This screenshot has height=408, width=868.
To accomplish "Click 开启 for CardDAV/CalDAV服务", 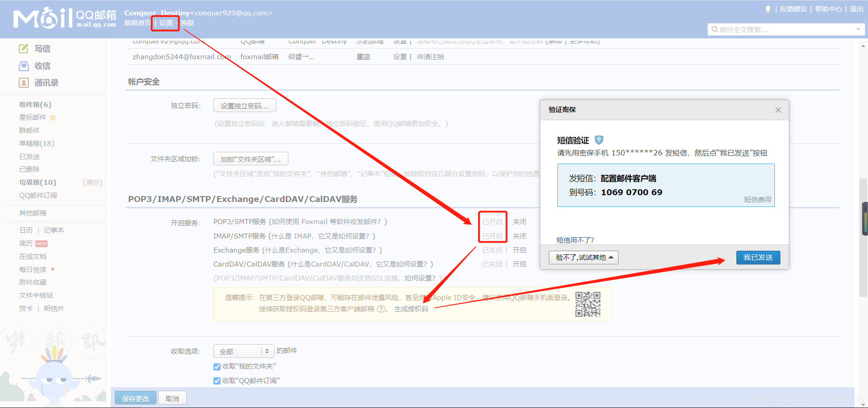I will coord(519,264).
